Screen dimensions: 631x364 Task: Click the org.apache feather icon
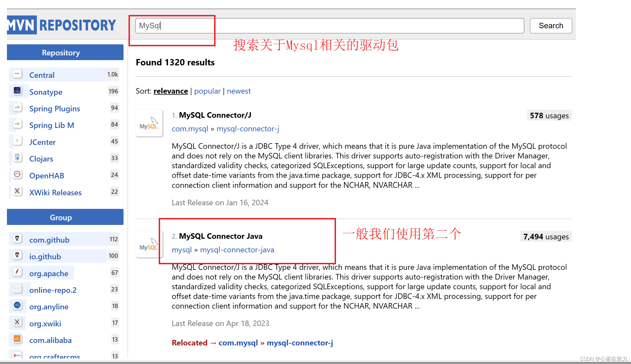[17, 272]
